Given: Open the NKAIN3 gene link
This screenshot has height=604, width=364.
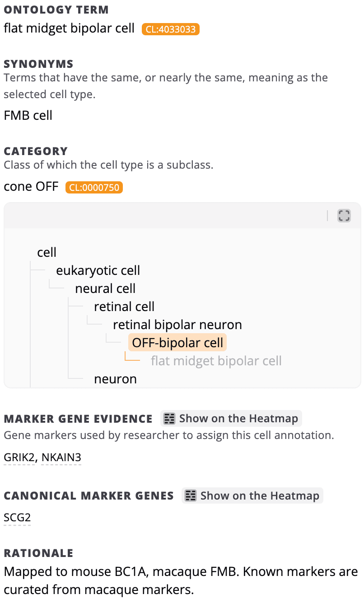Looking at the screenshot, I should pyautogui.click(x=61, y=457).
